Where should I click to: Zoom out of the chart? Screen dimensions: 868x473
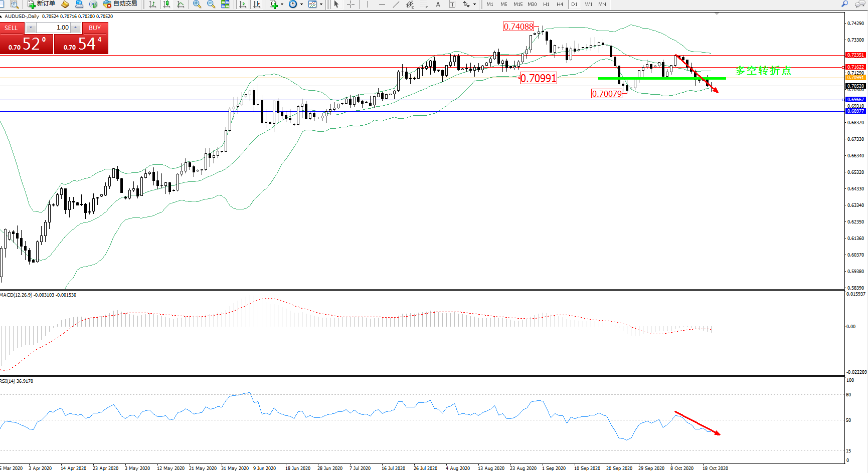[211, 4]
